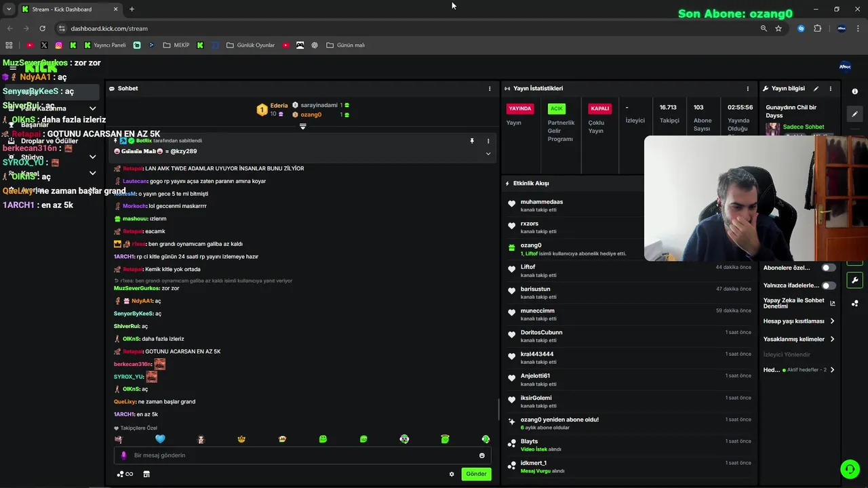Collapse the chat leaderboard arrow
This screenshot has height=488, width=868.
point(303,126)
